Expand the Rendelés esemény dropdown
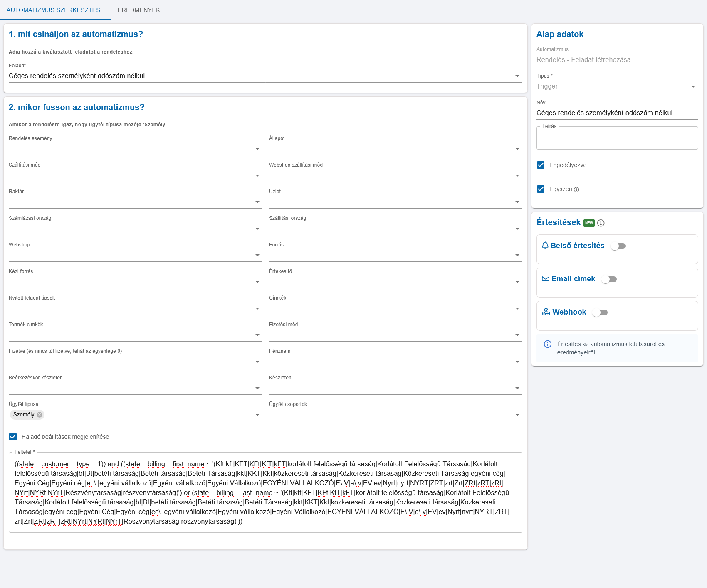The height and width of the screenshot is (588, 707). [136, 149]
